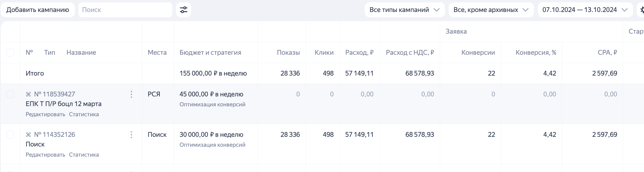Open the 'Все типы кампаний' dropdown
Screen dimensions: 644x172
coord(404,10)
